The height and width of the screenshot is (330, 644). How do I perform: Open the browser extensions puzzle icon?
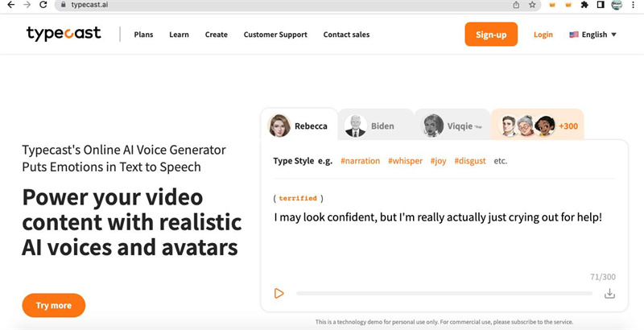584,5
